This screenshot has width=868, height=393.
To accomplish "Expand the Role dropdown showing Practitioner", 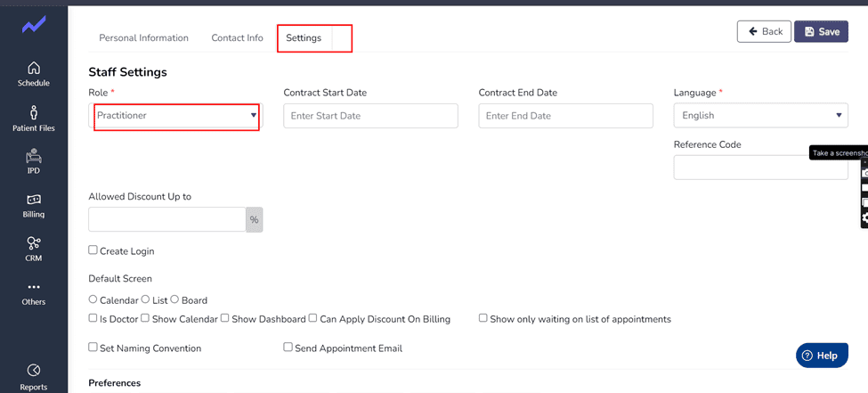I will 176,115.
